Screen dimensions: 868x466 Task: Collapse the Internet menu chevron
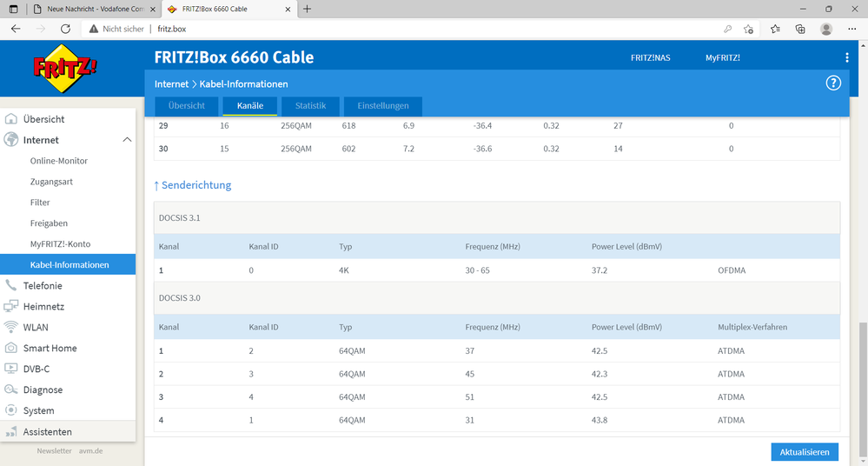tap(127, 140)
